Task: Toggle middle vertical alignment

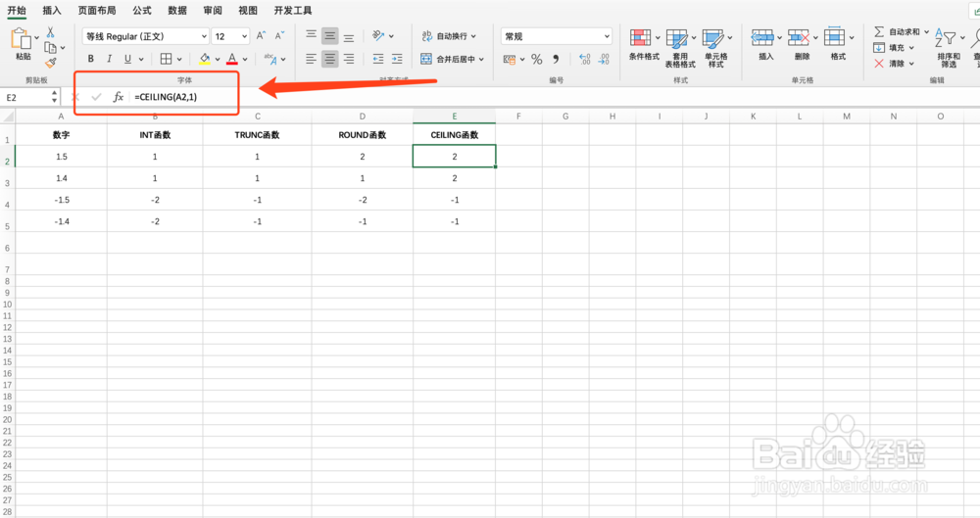Action: [x=330, y=36]
